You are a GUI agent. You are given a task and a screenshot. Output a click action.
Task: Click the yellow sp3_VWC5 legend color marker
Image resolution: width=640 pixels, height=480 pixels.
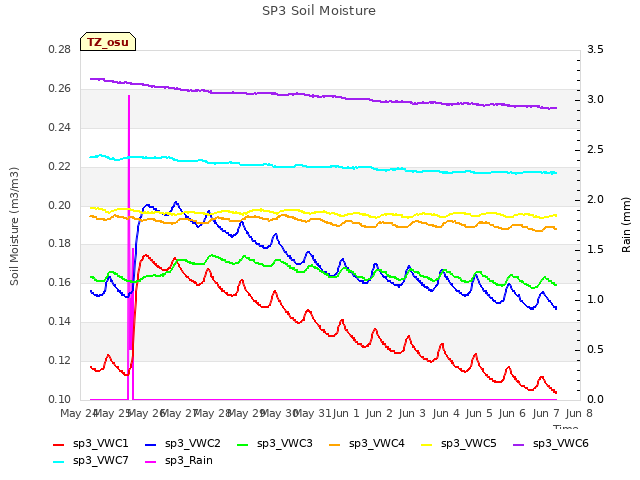point(427,444)
